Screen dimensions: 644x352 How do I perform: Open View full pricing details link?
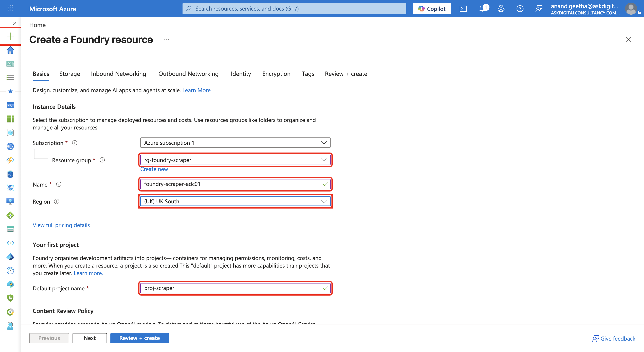(x=61, y=225)
